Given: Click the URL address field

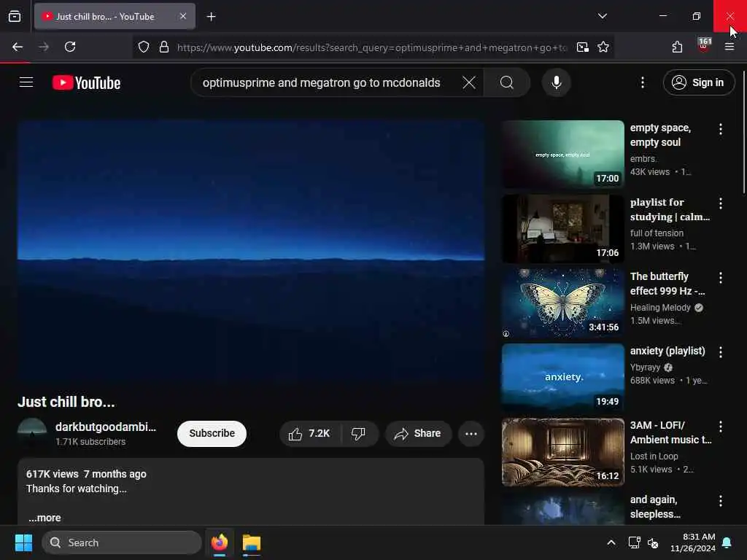Looking at the screenshot, I should 372,47.
